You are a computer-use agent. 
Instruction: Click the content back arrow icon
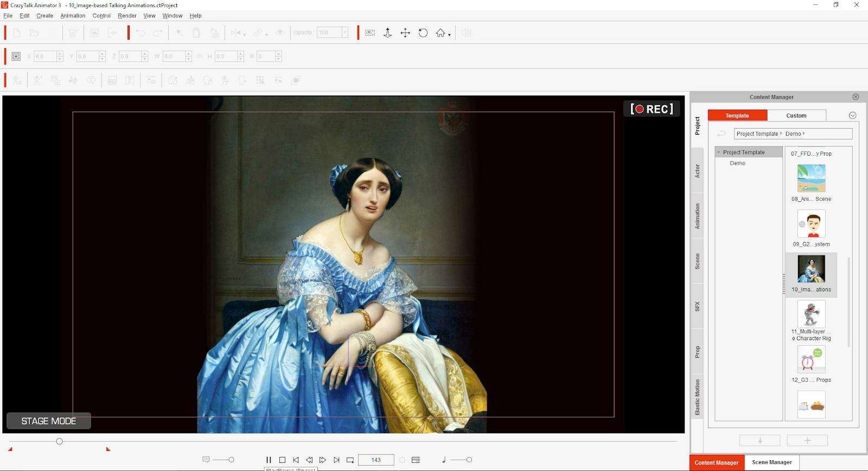[722, 133]
